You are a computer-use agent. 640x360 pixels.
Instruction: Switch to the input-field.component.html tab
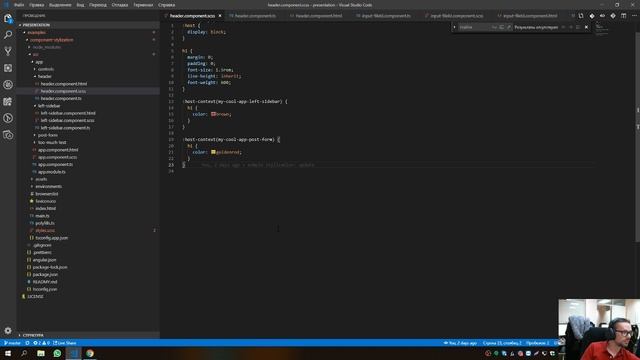click(x=530, y=16)
